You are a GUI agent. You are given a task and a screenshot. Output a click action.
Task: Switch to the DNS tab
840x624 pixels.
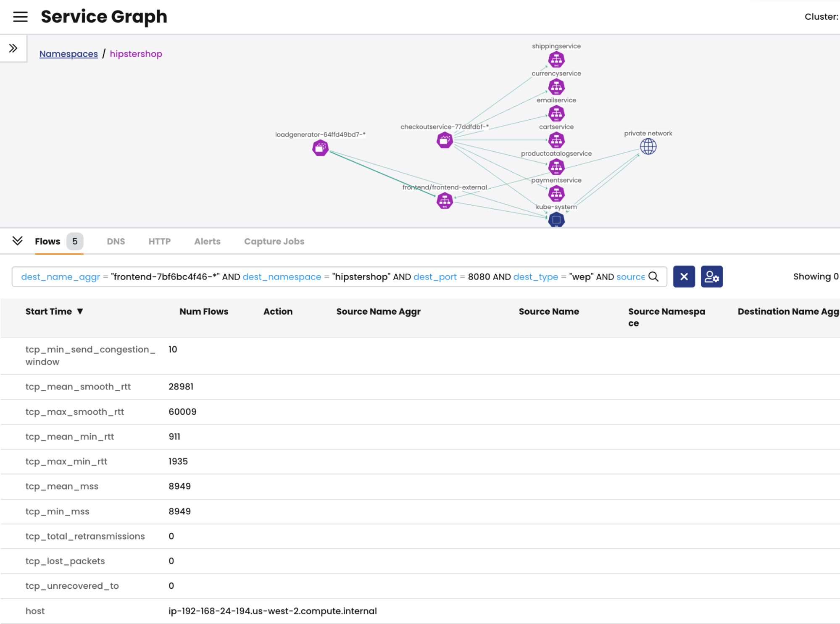[116, 241]
